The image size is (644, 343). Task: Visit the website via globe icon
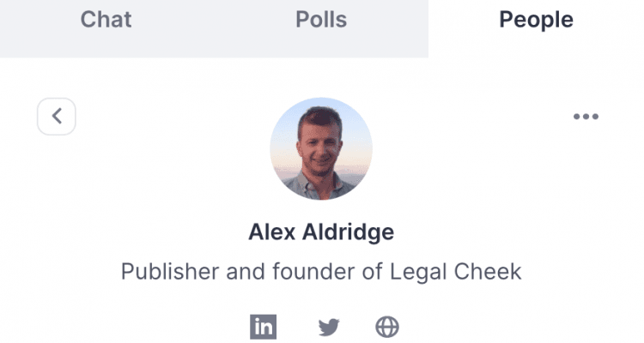pos(387,327)
